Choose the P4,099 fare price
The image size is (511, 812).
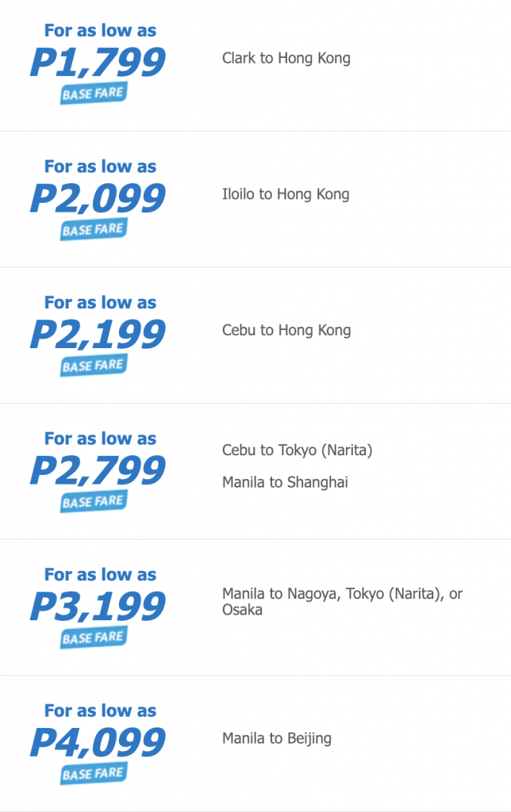(x=98, y=743)
